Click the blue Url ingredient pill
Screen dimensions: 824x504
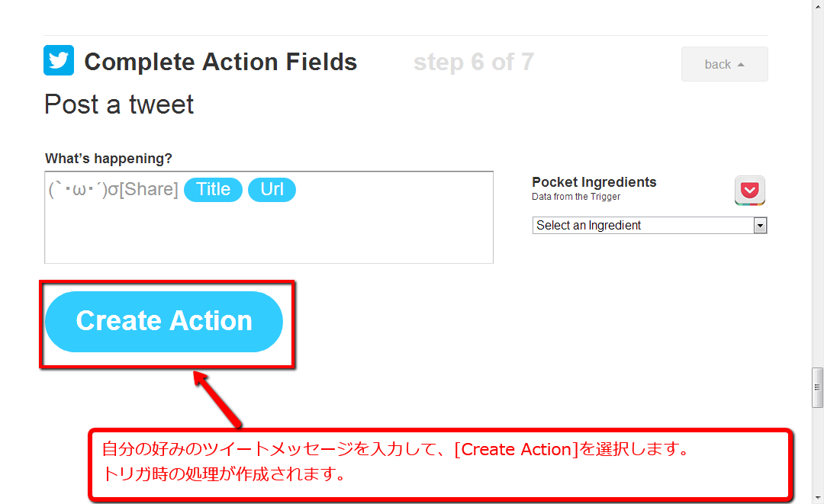[x=272, y=190]
